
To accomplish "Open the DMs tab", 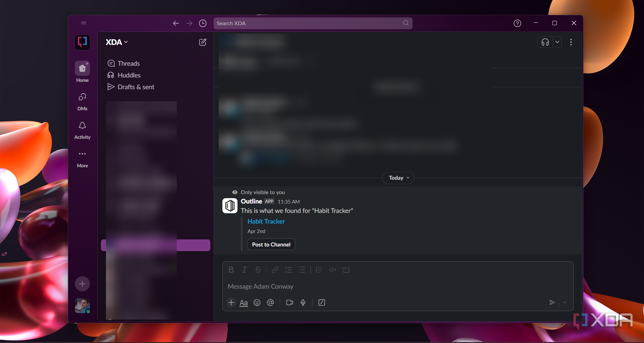I will pos(82,102).
